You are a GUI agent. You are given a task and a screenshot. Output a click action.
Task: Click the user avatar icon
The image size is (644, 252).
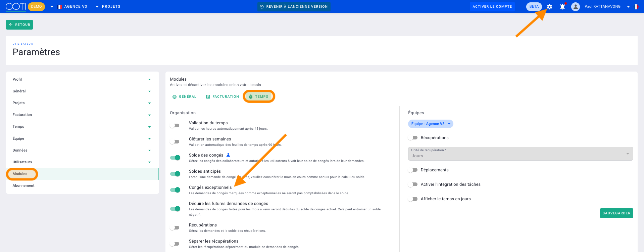click(x=576, y=7)
